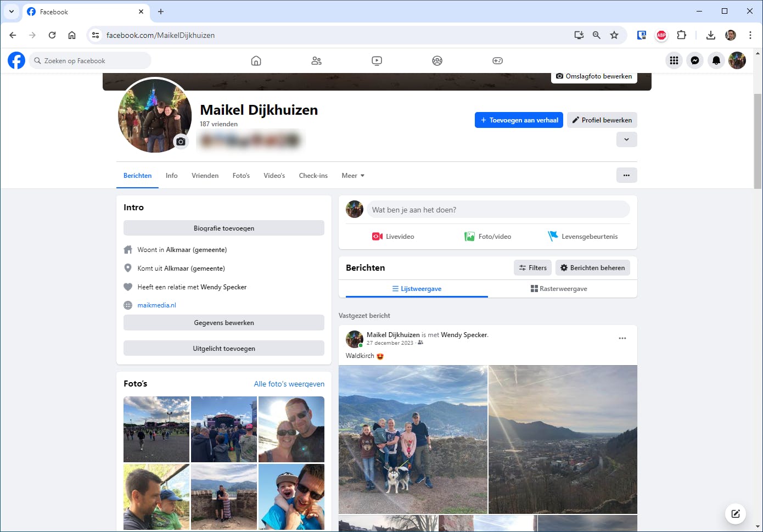The width and height of the screenshot is (763, 532).
Task: Click the install app icon in address bar
Action: (579, 35)
